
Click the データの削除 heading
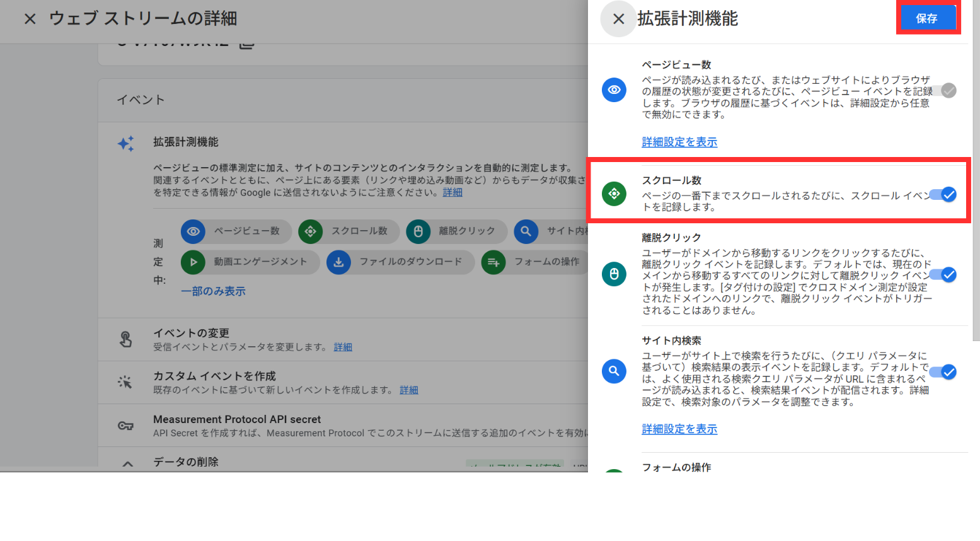click(186, 462)
